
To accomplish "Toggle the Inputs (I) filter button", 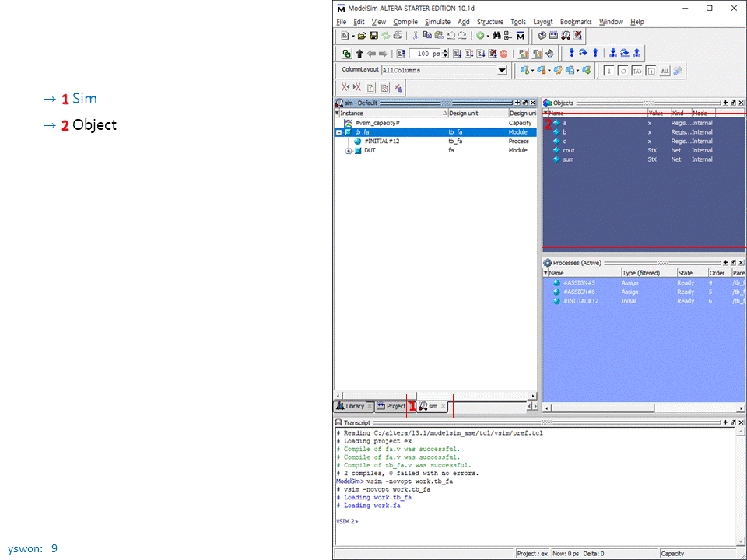I will tap(608, 71).
